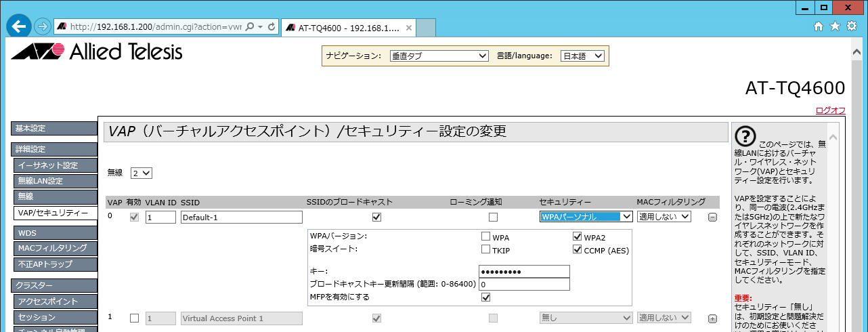
Task: Enable the TKIP cipher checkbox
Action: [485, 249]
